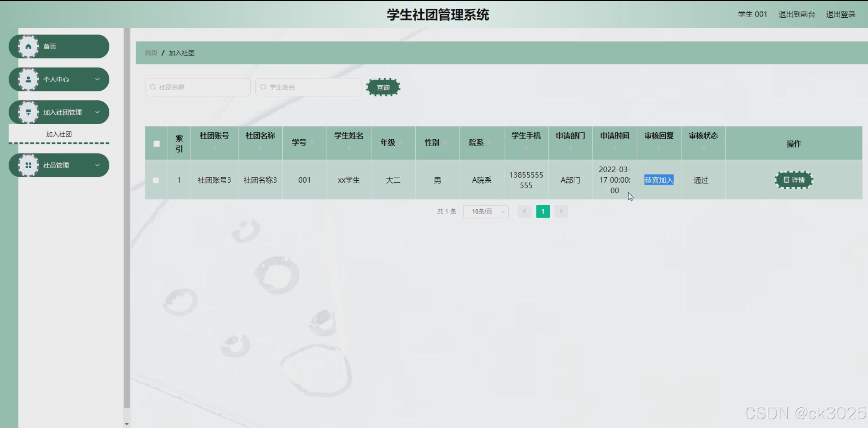
Task: Click the 加入社团管理 menu icon
Action: coord(28,112)
